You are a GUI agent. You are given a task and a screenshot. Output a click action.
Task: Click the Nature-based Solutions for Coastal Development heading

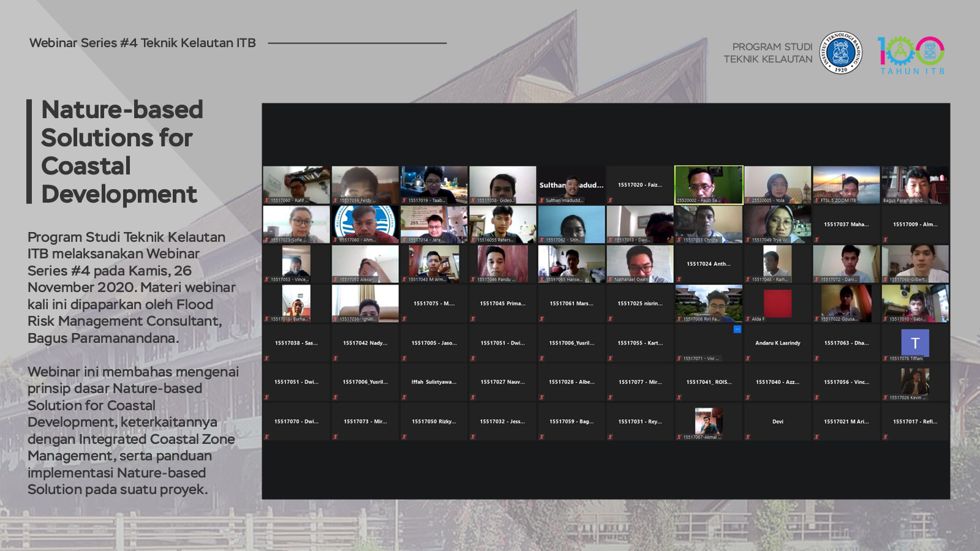[122, 152]
